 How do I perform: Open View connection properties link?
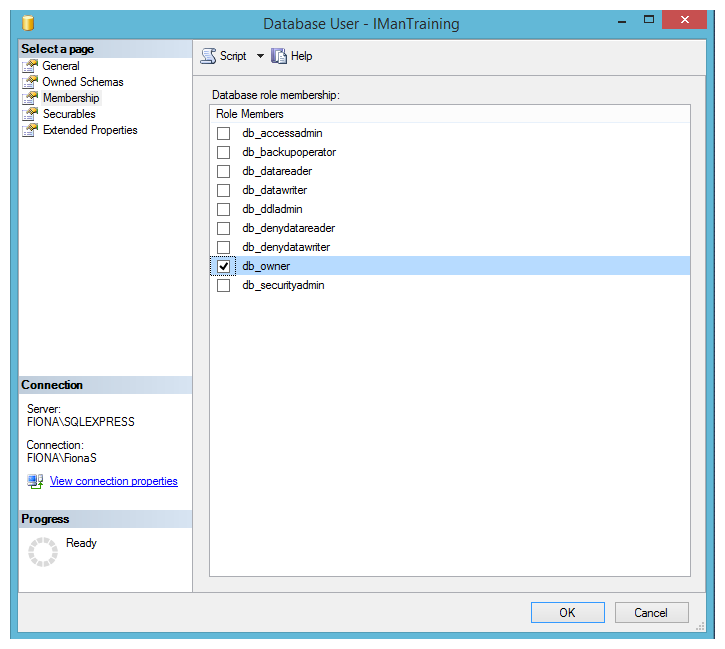coord(114,481)
